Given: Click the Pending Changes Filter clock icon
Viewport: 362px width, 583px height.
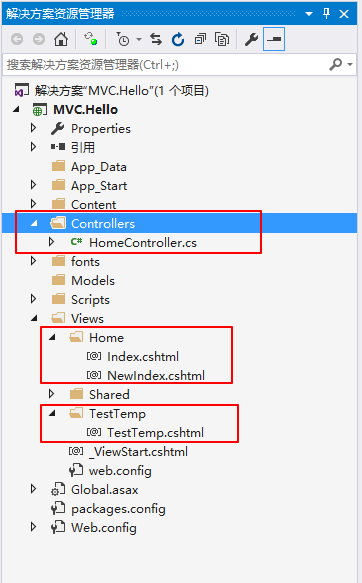Looking at the screenshot, I should (123, 39).
